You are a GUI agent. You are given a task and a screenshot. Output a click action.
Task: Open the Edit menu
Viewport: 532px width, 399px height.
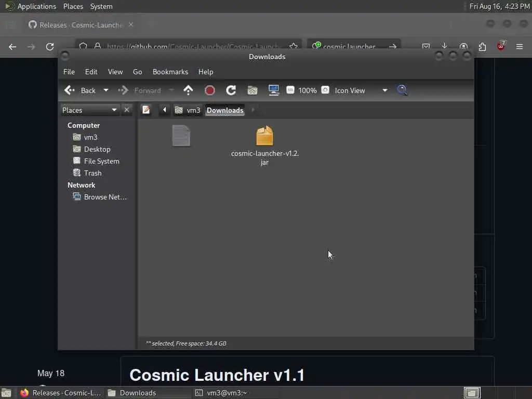click(91, 72)
